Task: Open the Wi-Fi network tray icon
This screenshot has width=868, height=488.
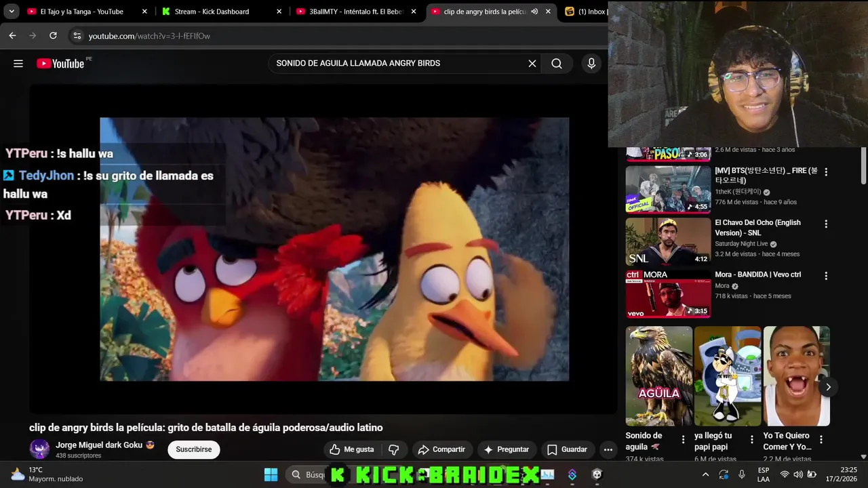Action: pyautogui.click(x=785, y=474)
